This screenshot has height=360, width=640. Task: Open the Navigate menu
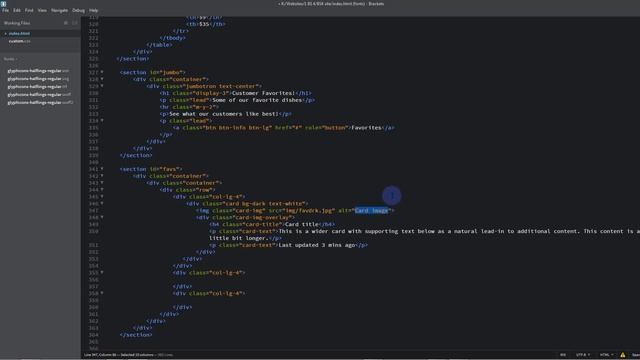pyautogui.click(x=60, y=10)
